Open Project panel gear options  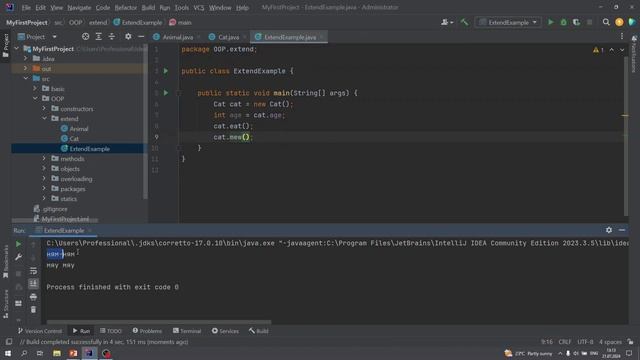tap(128, 37)
